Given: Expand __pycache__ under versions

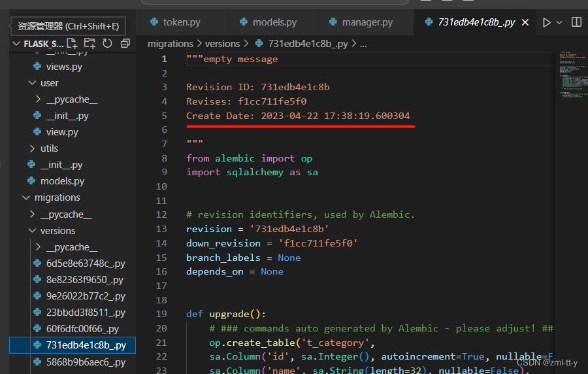Looking at the screenshot, I should (x=38, y=247).
